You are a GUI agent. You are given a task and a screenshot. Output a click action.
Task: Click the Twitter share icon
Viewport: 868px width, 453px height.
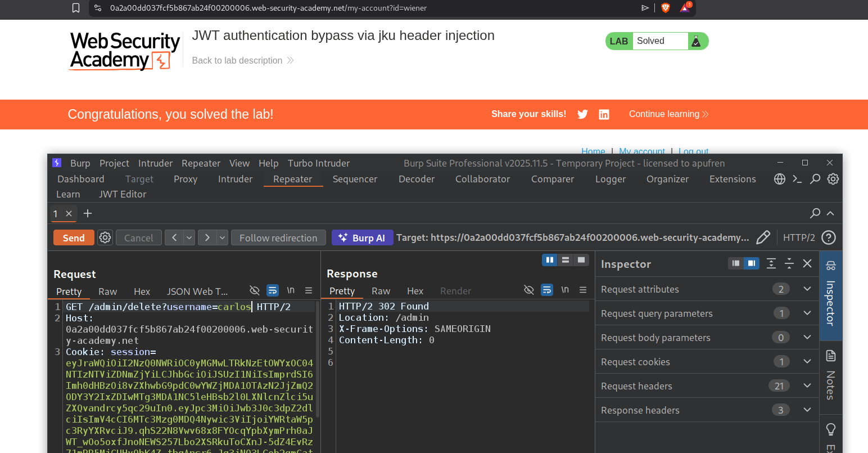point(582,114)
